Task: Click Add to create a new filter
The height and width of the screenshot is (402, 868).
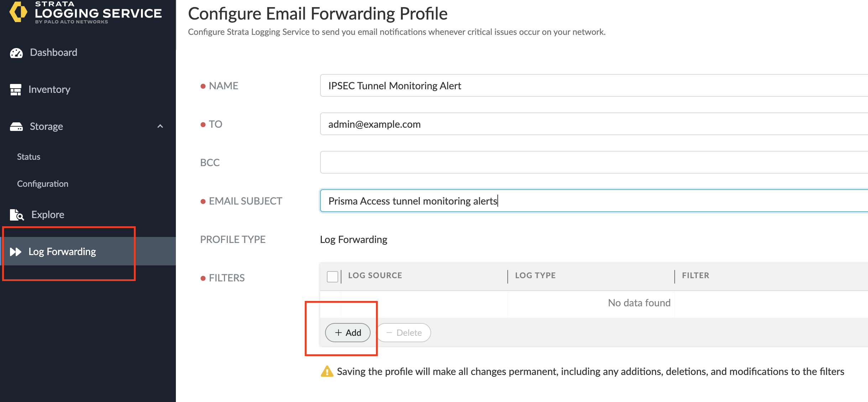Action: [x=347, y=332]
